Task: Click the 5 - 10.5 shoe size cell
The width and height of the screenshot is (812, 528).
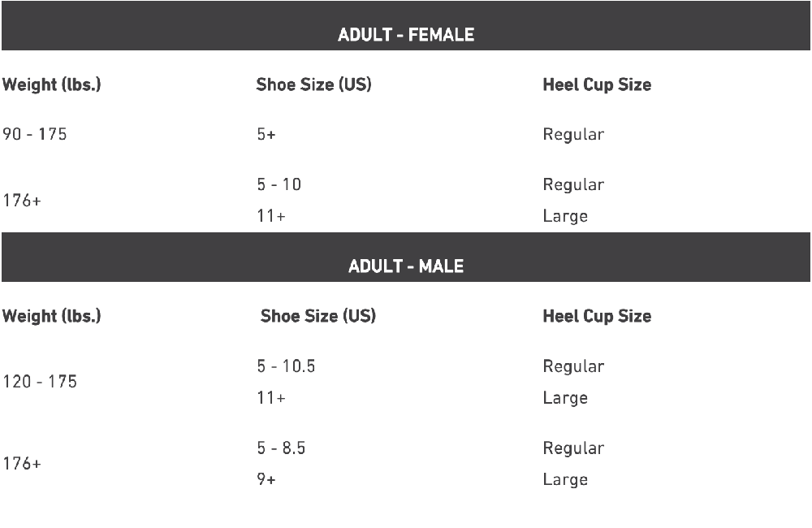Action: point(287,366)
